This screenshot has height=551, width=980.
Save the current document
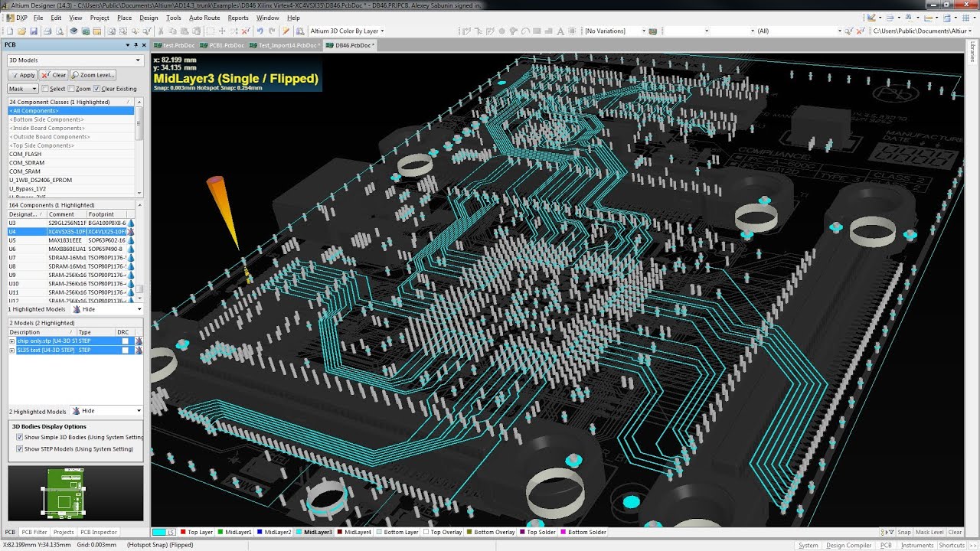[x=34, y=31]
